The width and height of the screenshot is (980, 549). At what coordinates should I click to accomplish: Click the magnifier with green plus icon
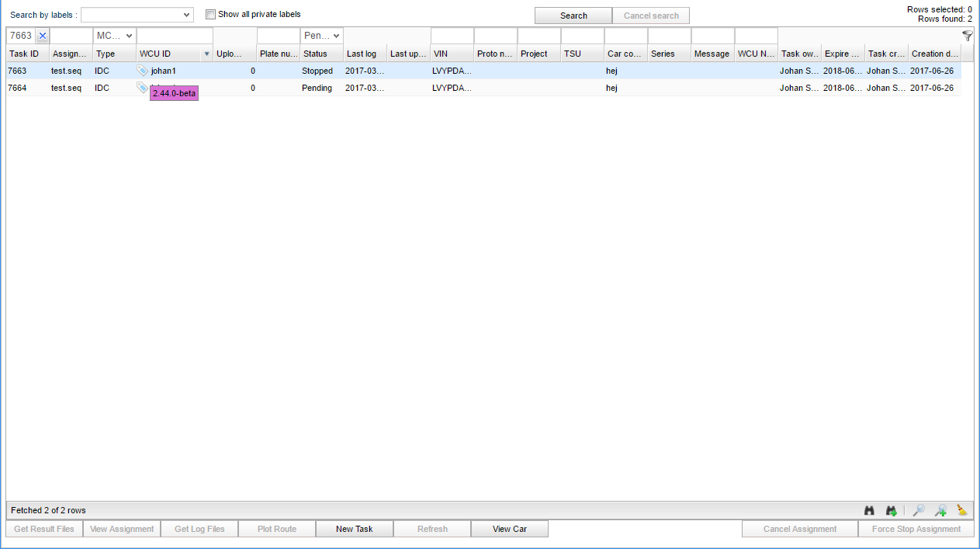pyautogui.click(x=940, y=510)
